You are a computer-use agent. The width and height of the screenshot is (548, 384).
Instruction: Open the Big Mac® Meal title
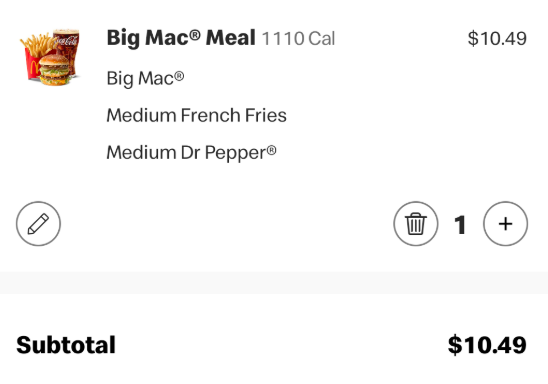[x=181, y=38]
